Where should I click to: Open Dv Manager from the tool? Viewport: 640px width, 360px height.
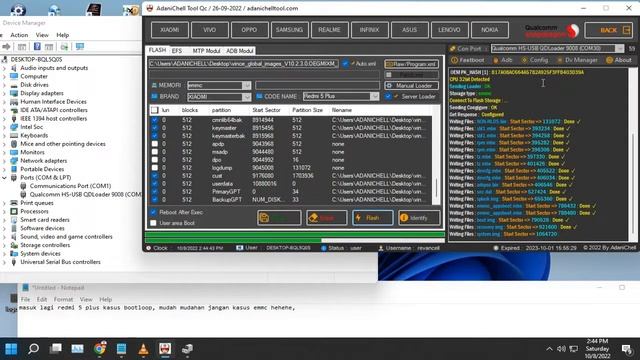[x=577, y=60]
